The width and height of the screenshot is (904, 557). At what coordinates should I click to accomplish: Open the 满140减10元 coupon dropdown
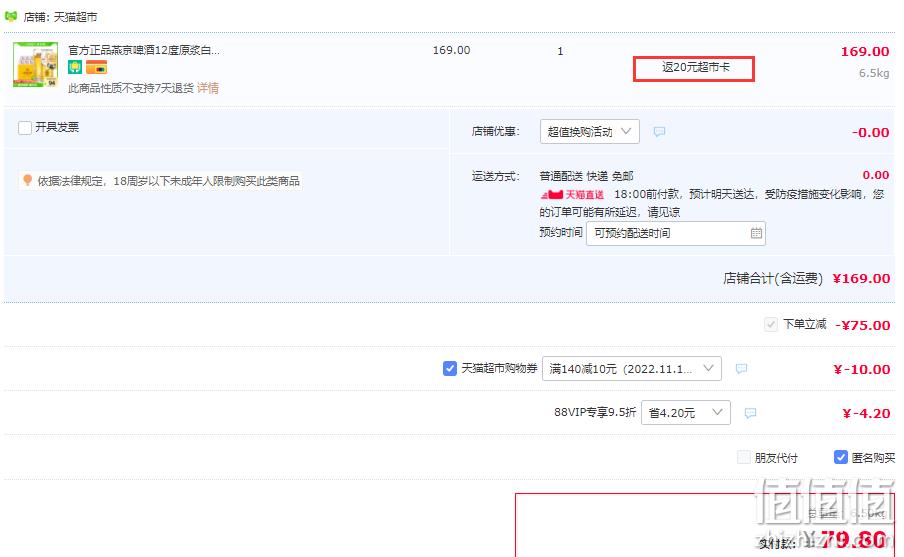click(631, 368)
